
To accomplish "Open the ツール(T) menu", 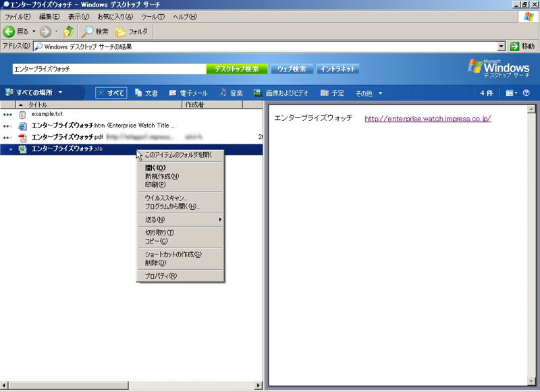I will click(153, 16).
